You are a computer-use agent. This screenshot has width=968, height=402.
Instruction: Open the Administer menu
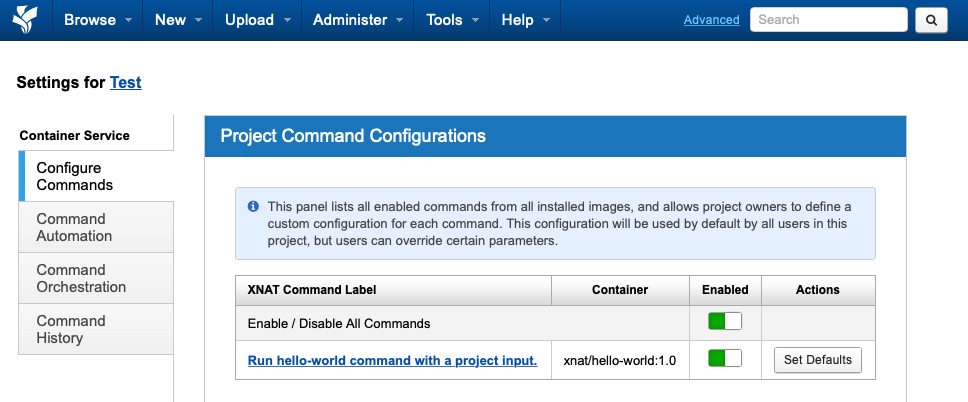point(358,20)
